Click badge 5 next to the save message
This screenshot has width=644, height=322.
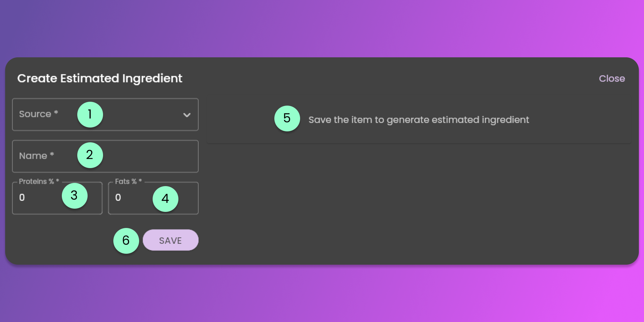tap(287, 118)
